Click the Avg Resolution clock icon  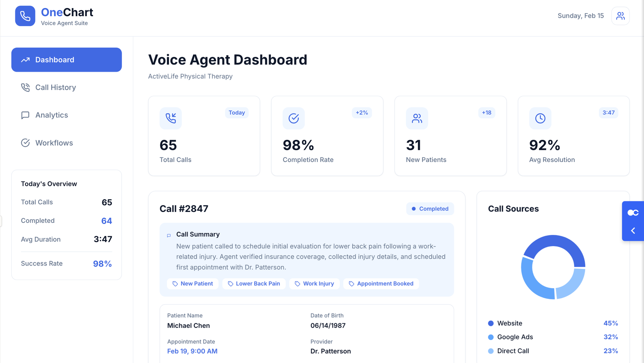[x=540, y=118]
